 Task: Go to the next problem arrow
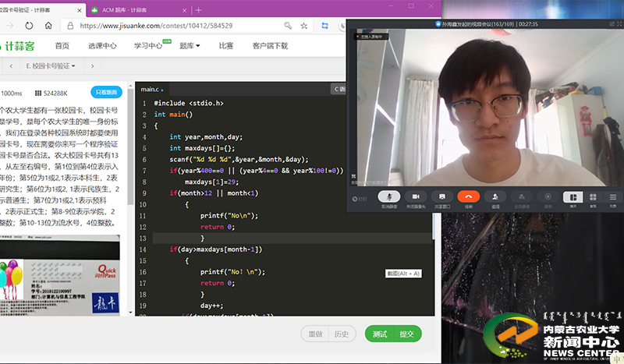92,66
